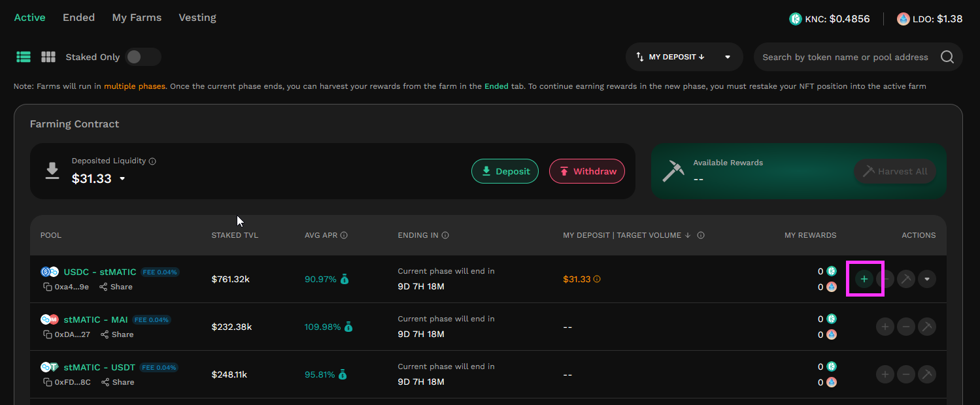Open MY DEPOSIT sort dropdown

point(684,57)
